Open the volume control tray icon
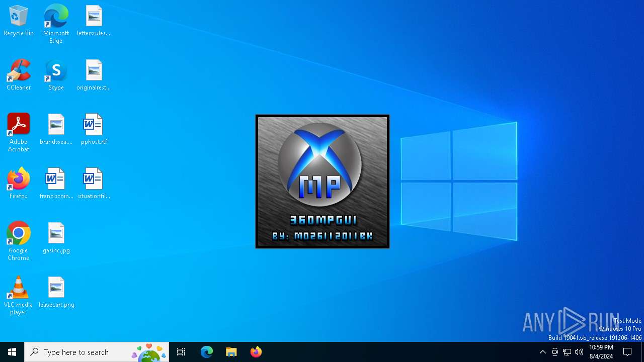This screenshot has width=644, height=362. tap(579, 352)
